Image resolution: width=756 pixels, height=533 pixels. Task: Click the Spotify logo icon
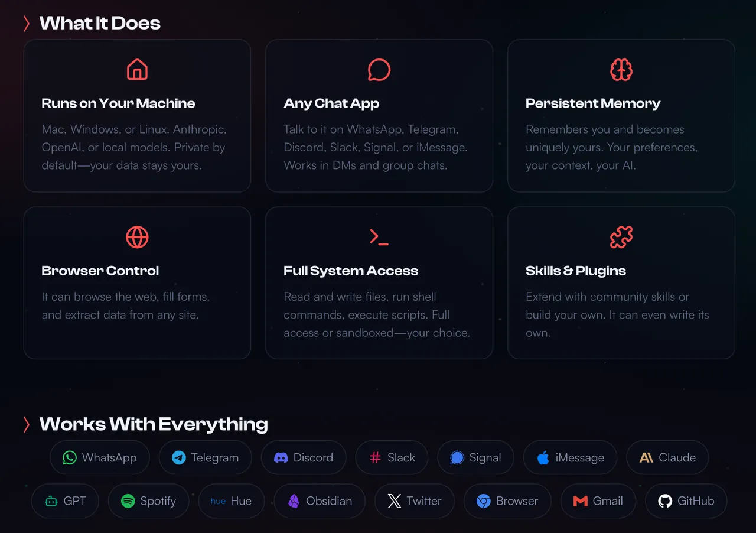[128, 501]
